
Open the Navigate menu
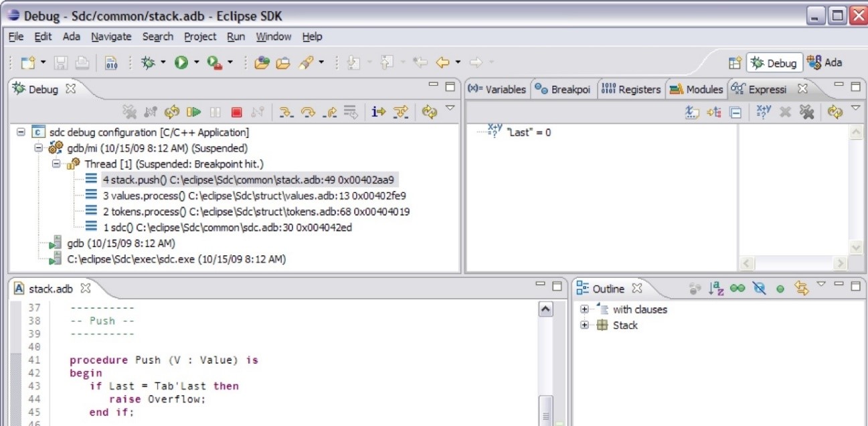coord(111,37)
